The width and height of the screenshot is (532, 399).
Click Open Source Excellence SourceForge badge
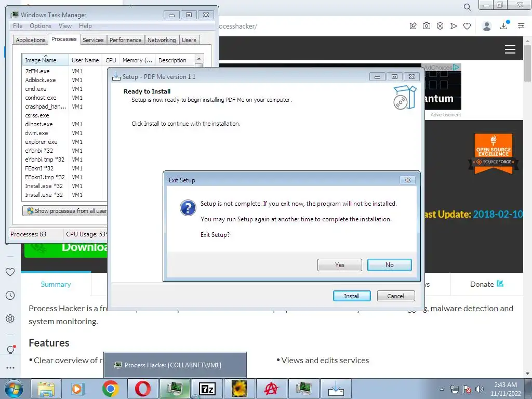(x=494, y=153)
